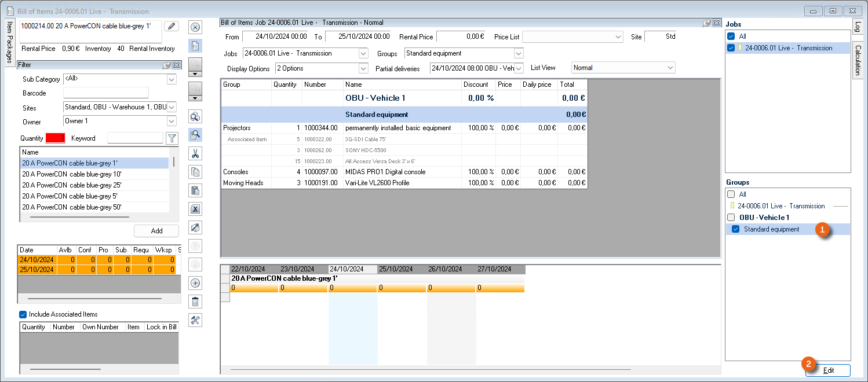Screen dimensions: 868x382
Task: Toggle the Standard equipment group checkbox
Action: (x=735, y=229)
